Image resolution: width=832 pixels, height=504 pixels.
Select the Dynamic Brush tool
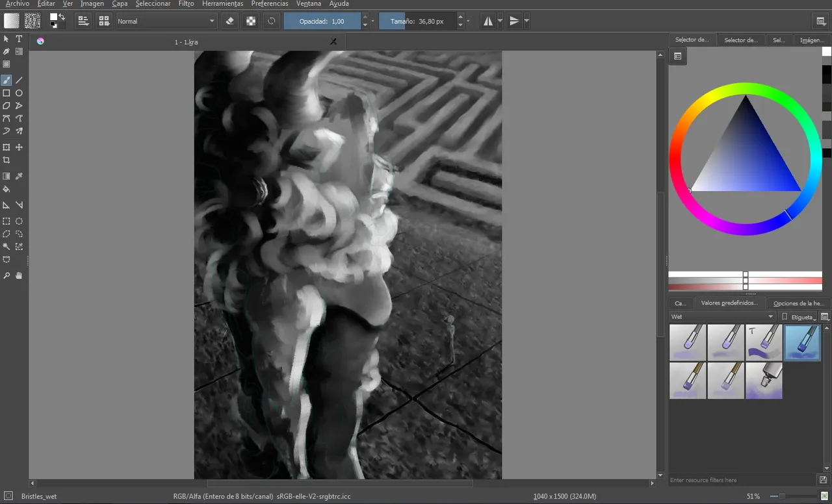6,131
